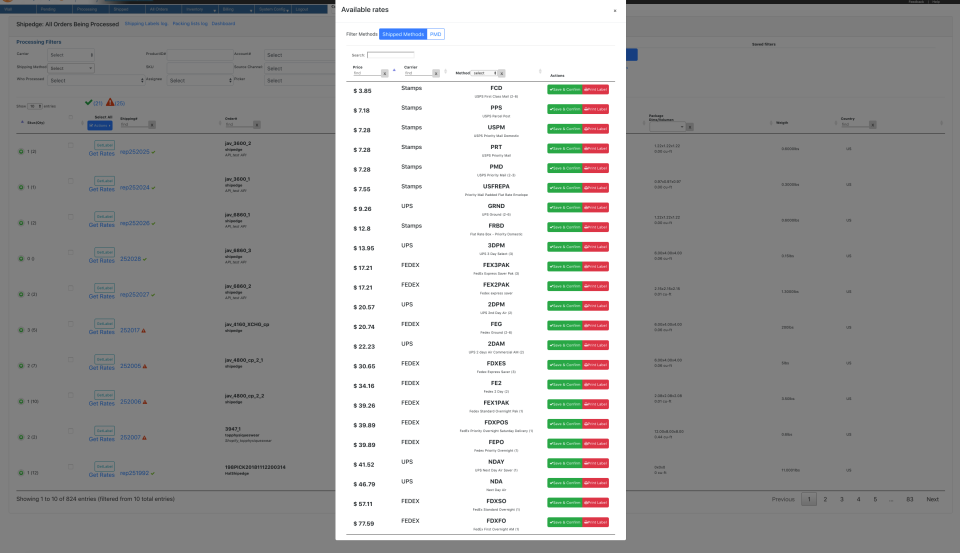Print Label for the FCD rate
The height and width of the screenshot is (553, 960).
point(595,89)
